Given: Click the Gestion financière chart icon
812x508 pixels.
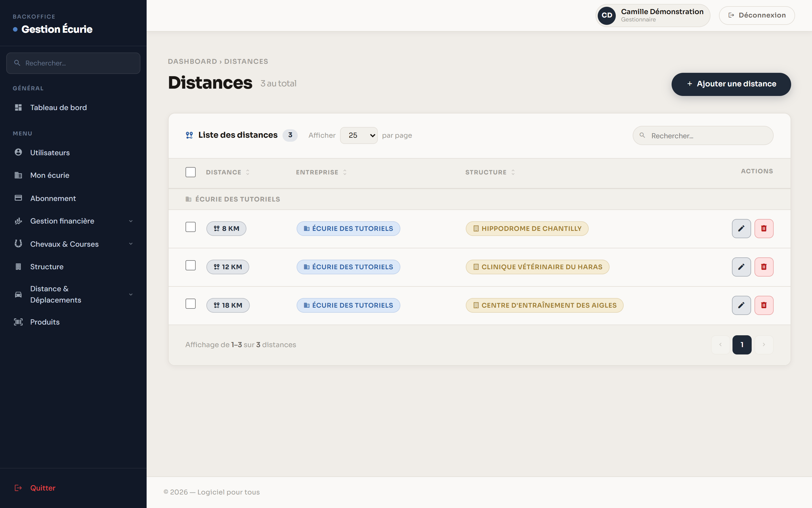Looking at the screenshot, I should click(x=18, y=221).
